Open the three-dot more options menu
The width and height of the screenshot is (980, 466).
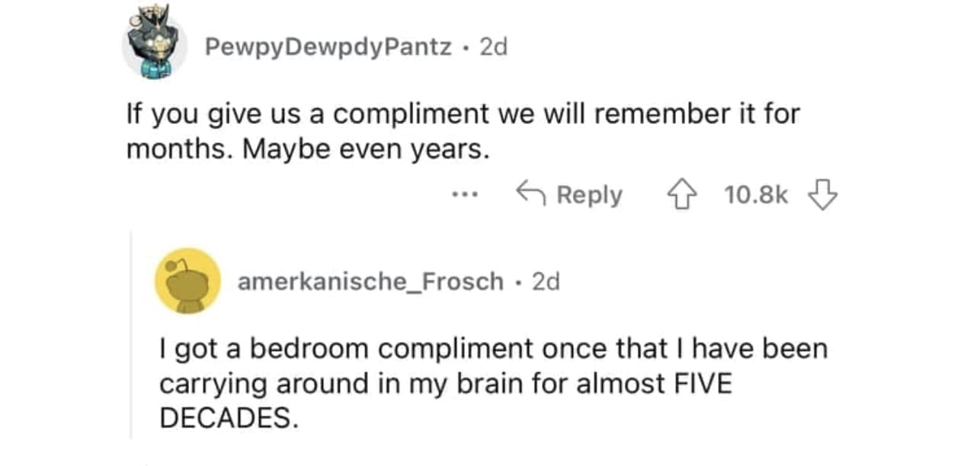point(464,195)
